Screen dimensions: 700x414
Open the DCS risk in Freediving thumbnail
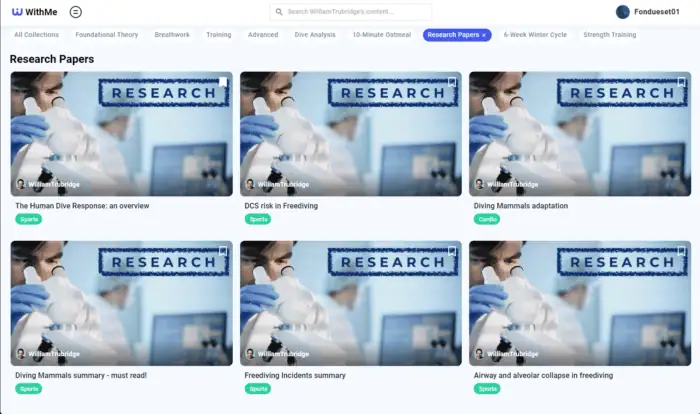351,134
